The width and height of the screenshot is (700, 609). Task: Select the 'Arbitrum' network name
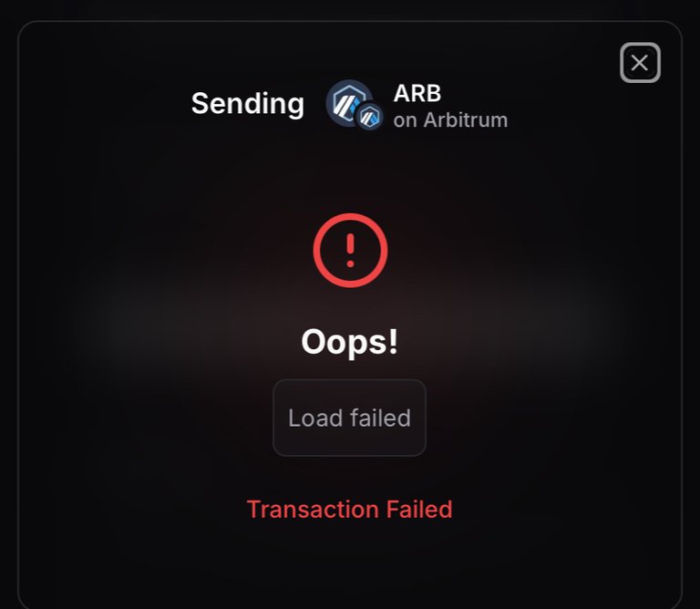pos(466,120)
